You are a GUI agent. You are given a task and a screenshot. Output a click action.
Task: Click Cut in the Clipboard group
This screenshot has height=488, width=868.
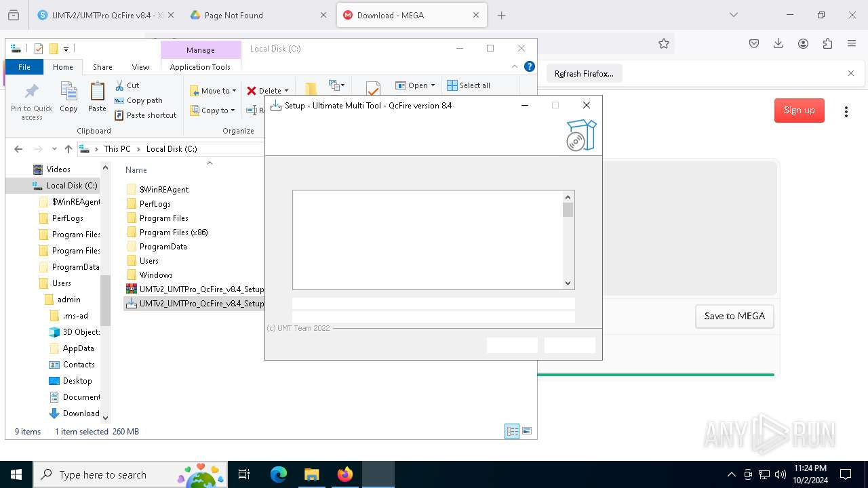pos(127,85)
